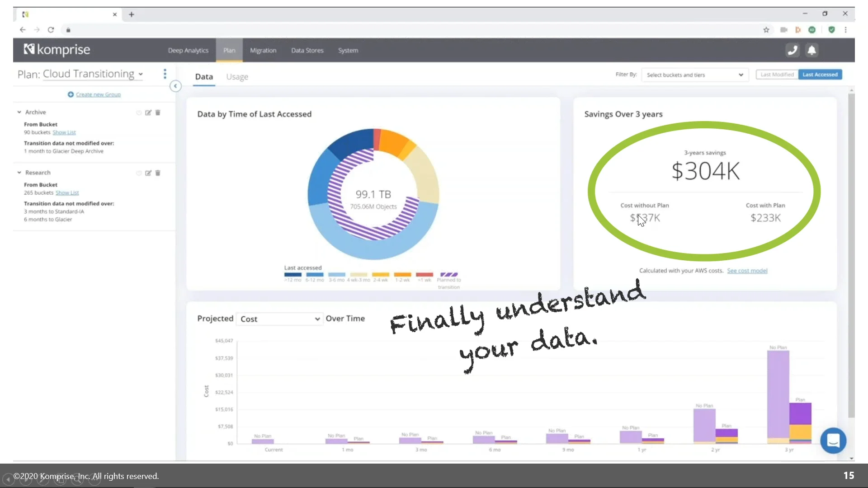Click the edit icon for Archive group
The width and height of the screenshot is (868, 488).
[148, 113]
